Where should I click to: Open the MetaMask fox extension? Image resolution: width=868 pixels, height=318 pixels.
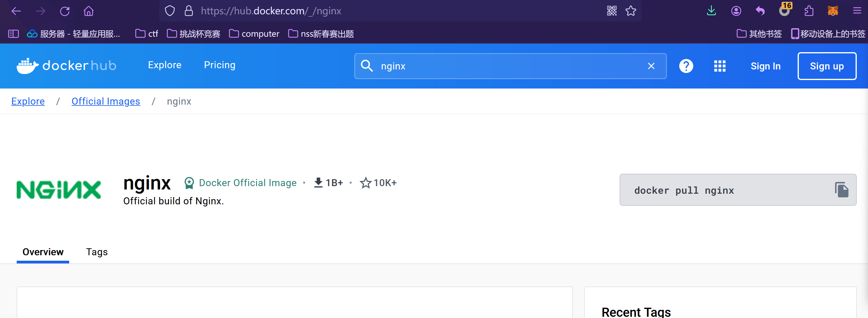(x=833, y=11)
